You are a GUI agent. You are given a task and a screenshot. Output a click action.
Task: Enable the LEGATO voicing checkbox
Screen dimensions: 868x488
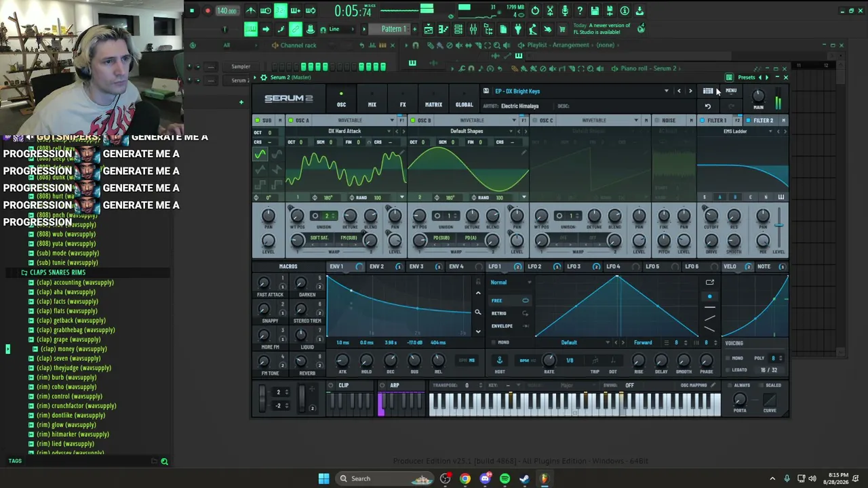tap(727, 370)
